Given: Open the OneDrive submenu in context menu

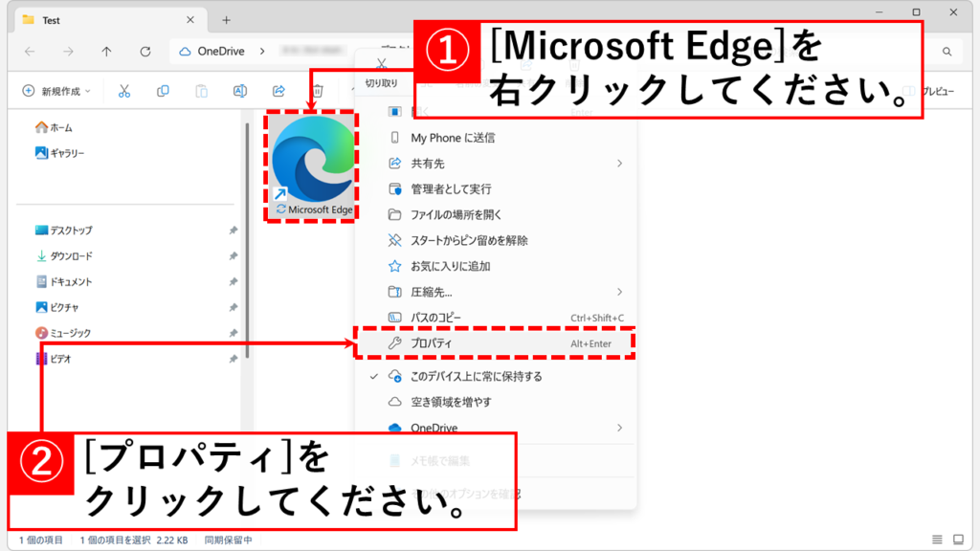Looking at the screenshot, I should (497, 428).
